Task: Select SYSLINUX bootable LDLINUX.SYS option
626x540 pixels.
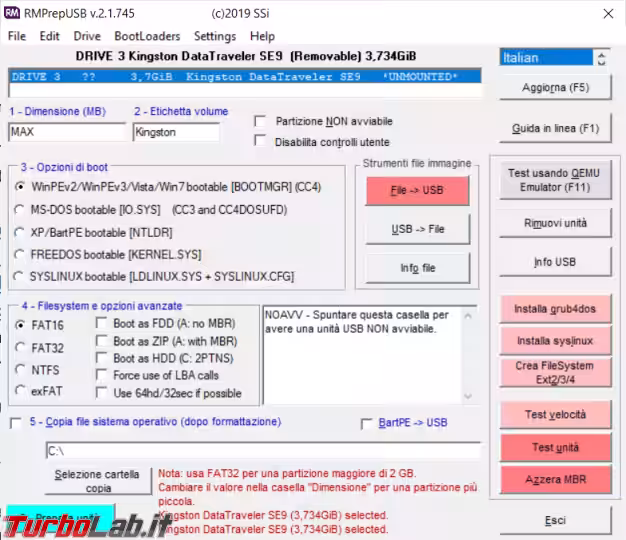Action: point(18,276)
